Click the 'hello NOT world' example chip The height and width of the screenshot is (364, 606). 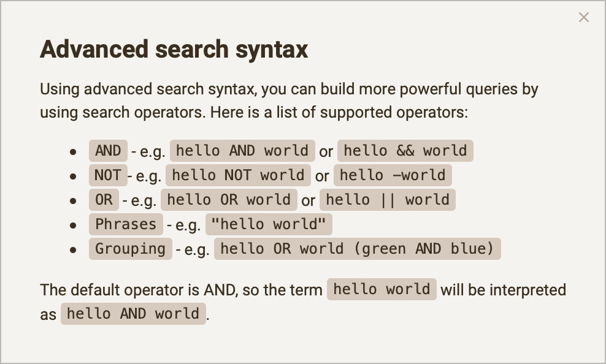click(238, 175)
